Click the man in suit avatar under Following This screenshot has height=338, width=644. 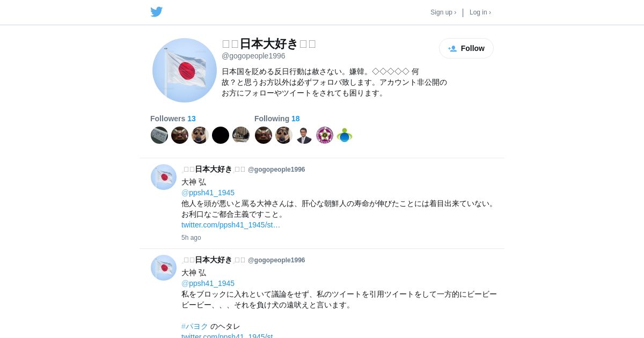click(x=304, y=135)
